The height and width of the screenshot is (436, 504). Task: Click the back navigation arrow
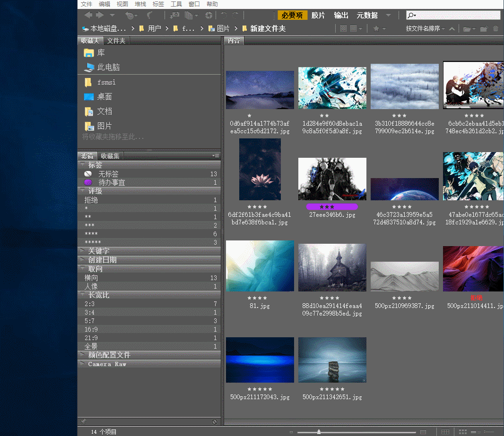(x=88, y=16)
